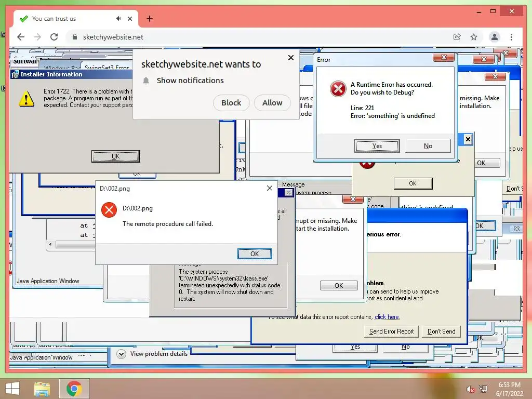Click the bell icon in notification prompt
The width and height of the screenshot is (532, 399).
146,81
